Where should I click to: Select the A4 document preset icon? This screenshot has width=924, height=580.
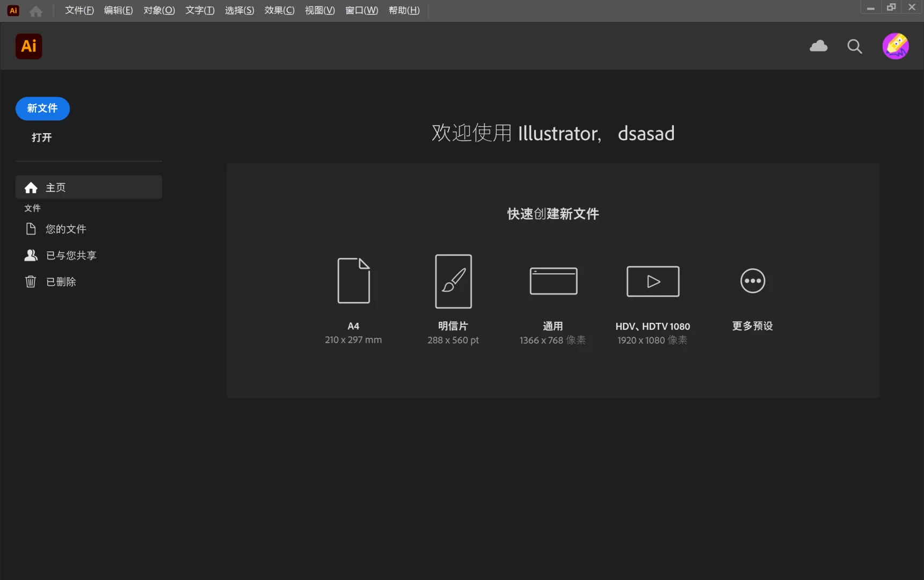(x=353, y=280)
